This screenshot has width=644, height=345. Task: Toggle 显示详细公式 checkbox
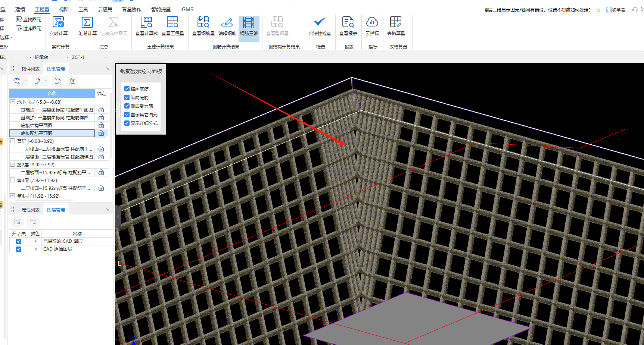[127, 123]
